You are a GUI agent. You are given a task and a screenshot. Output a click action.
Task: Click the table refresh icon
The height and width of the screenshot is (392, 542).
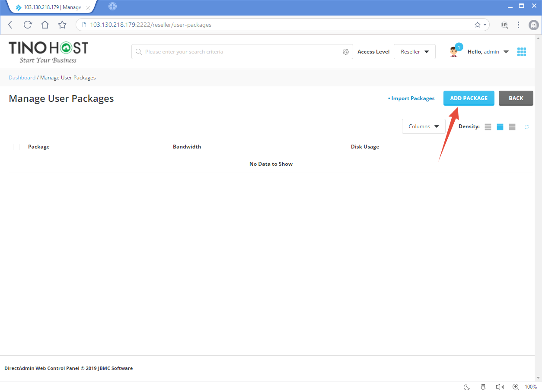[x=527, y=127]
